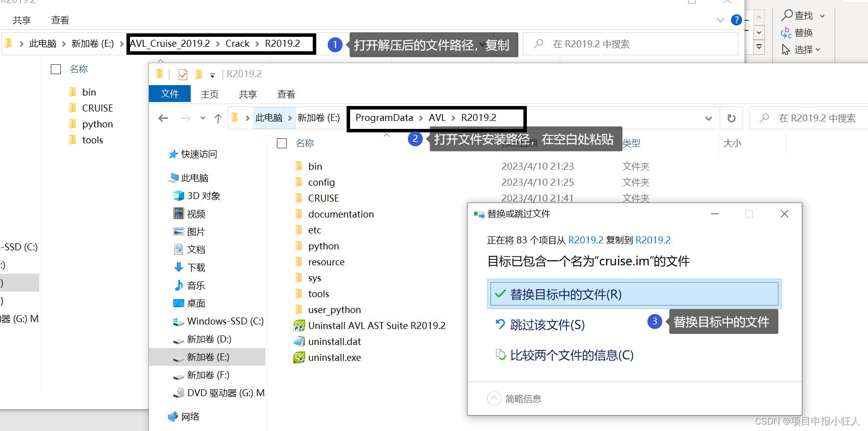This screenshot has height=431, width=868.
Task: Click ProgramData in front window address path
Action: [x=384, y=117]
